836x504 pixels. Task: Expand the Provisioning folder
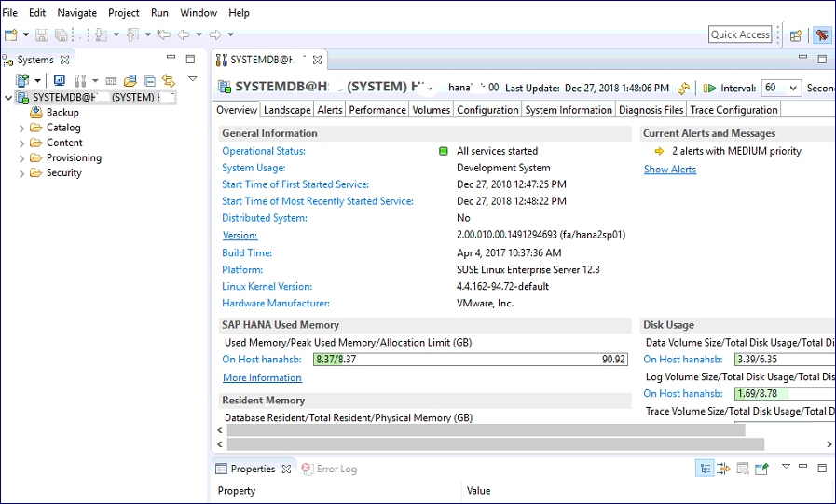21,158
